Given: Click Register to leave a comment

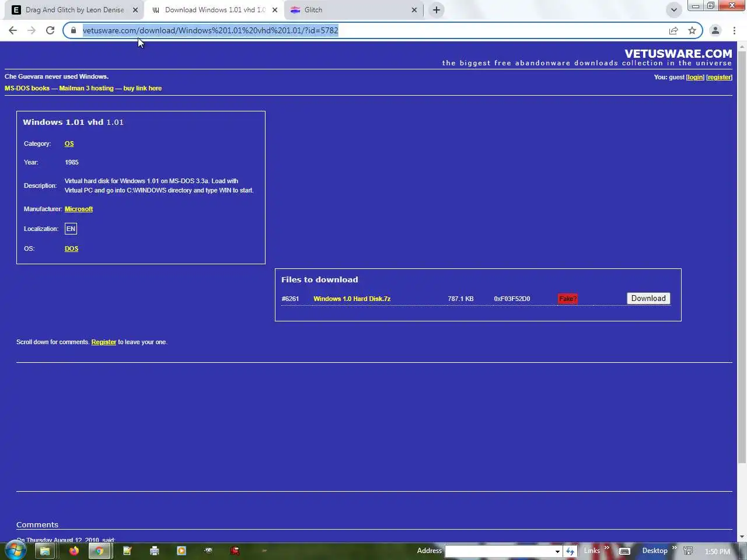Looking at the screenshot, I should [x=104, y=342].
